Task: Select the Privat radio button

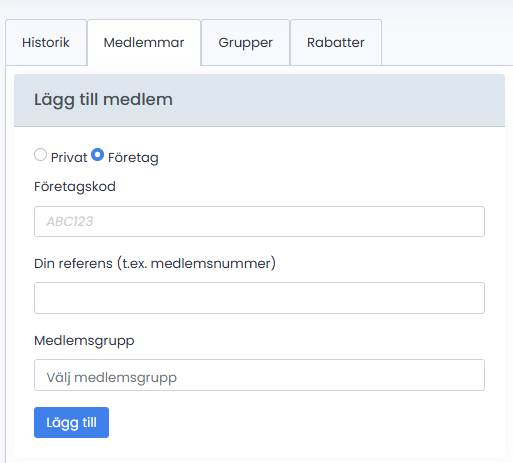Action: coord(40,155)
